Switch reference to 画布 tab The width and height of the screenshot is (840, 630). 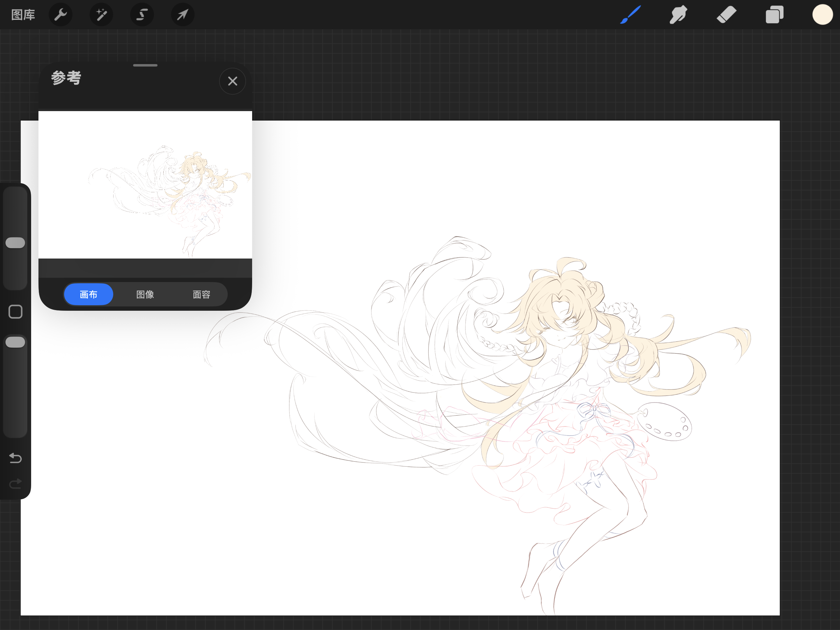pyautogui.click(x=89, y=294)
